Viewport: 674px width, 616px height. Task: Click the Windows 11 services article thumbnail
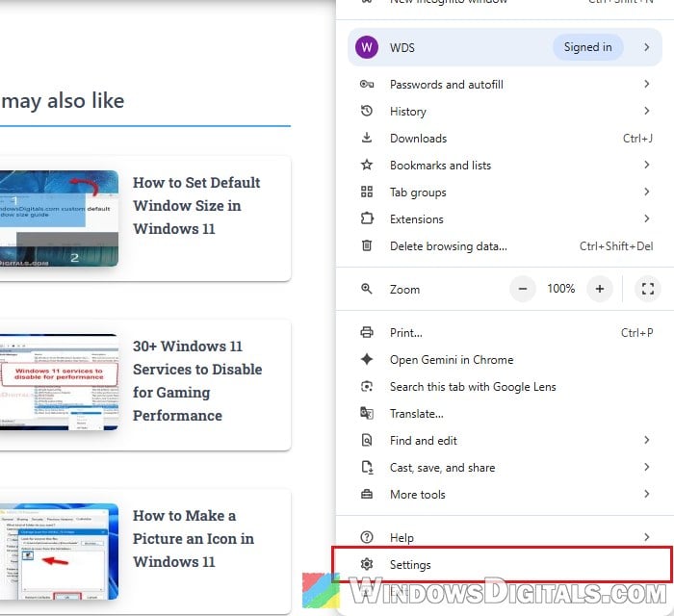click(x=59, y=382)
